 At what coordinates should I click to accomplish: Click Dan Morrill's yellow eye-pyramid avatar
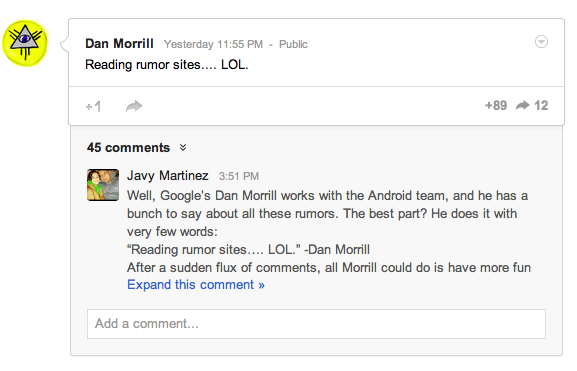coord(25,43)
